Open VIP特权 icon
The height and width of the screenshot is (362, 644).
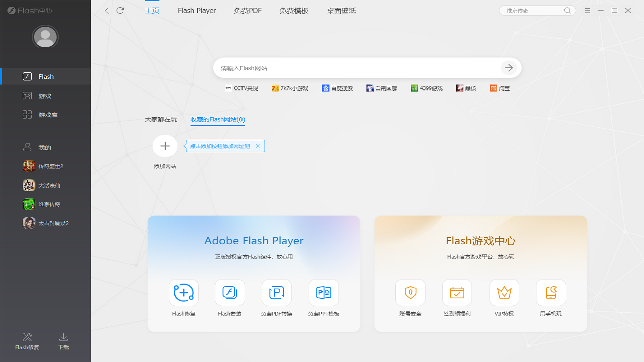click(504, 292)
